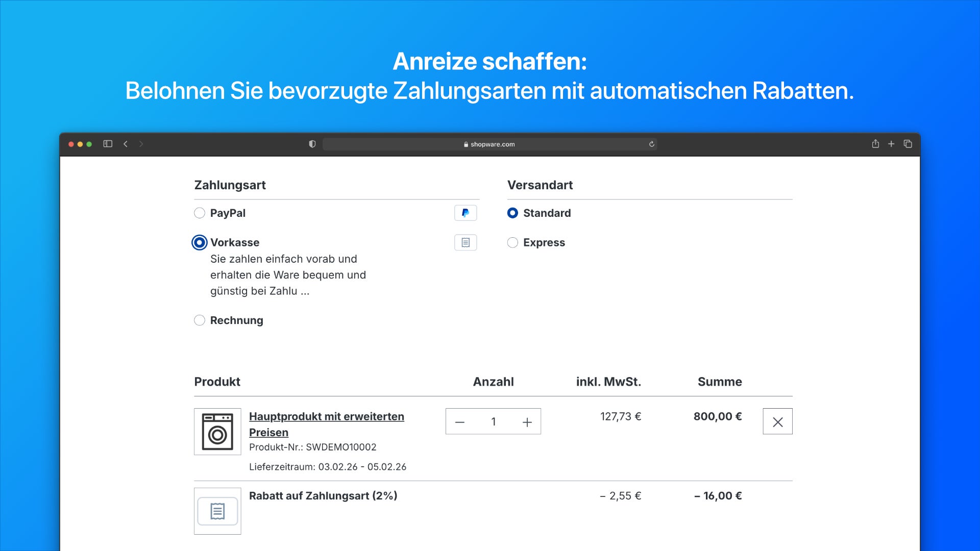This screenshot has width=980, height=551.
Task: Click the discount line item invoice icon
Action: tap(217, 511)
